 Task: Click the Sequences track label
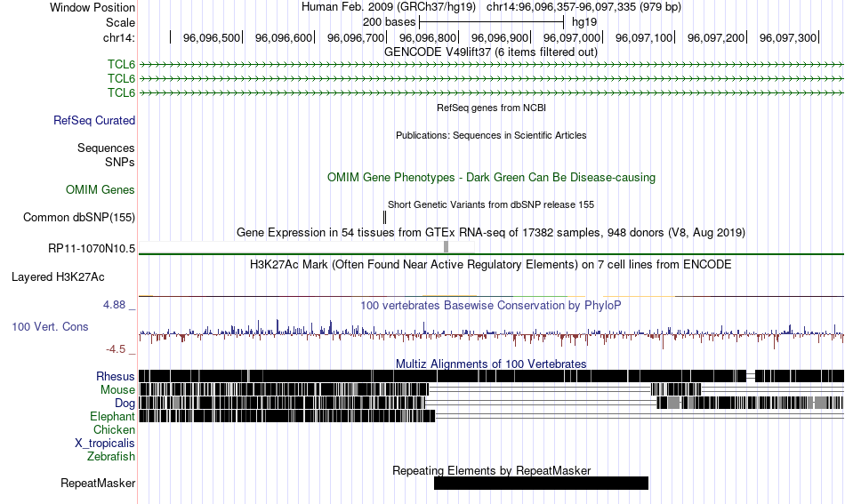click(106, 148)
